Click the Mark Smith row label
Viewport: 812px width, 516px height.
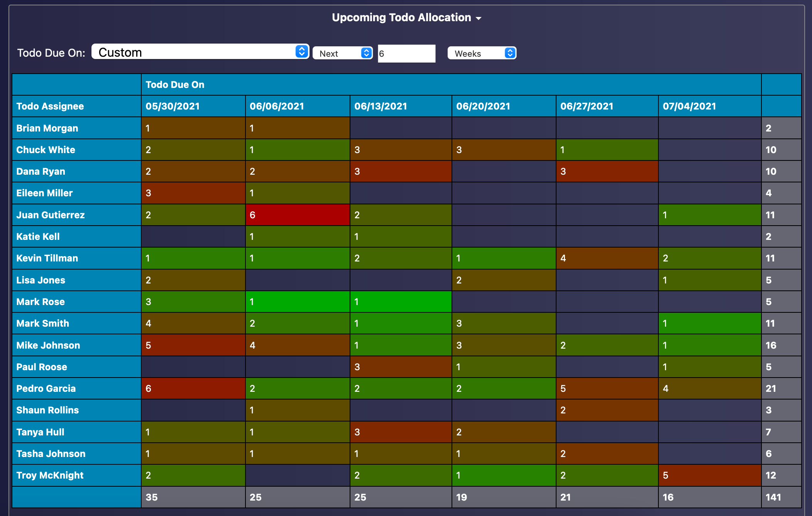[76, 323]
